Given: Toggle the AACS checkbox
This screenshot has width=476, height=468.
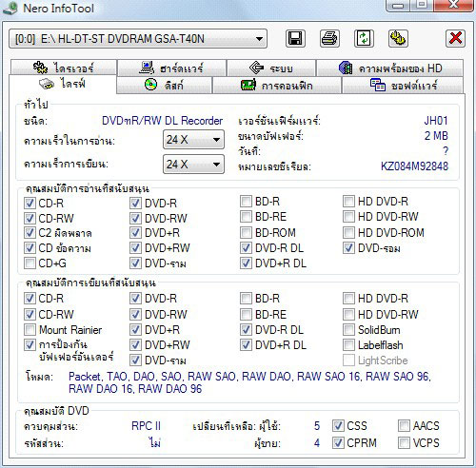Looking at the screenshot, I should tap(404, 425).
